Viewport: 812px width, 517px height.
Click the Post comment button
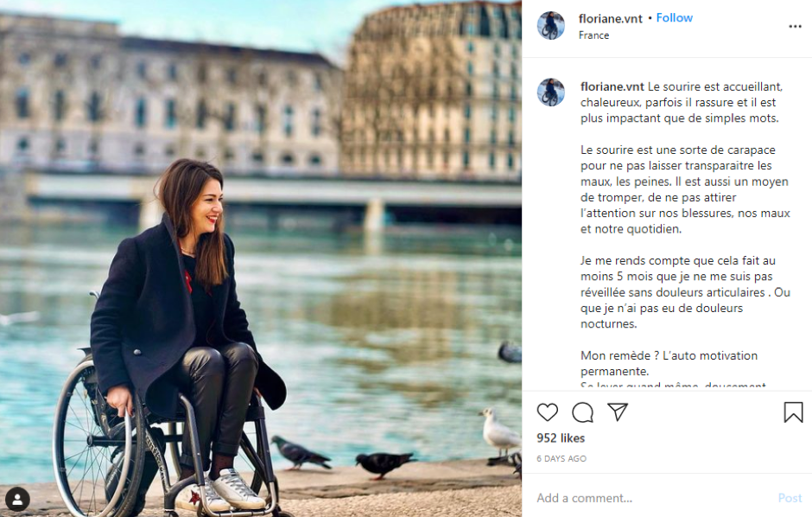click(790, 498)
